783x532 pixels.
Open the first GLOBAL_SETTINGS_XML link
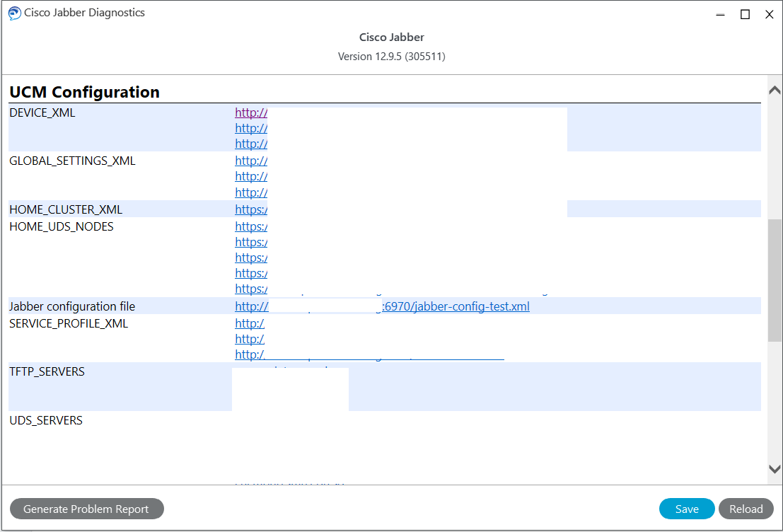(x=250, y=160)
